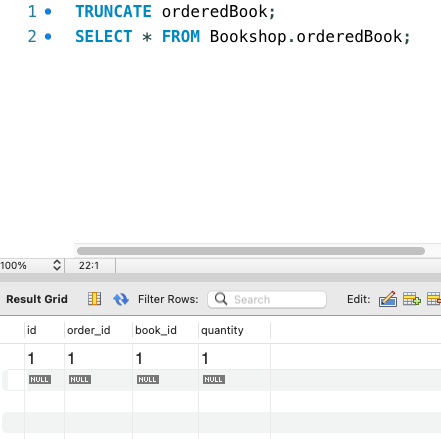Click the statement marker dot on line 1
This screenshot has width=441, height=439.
point(48,12)
